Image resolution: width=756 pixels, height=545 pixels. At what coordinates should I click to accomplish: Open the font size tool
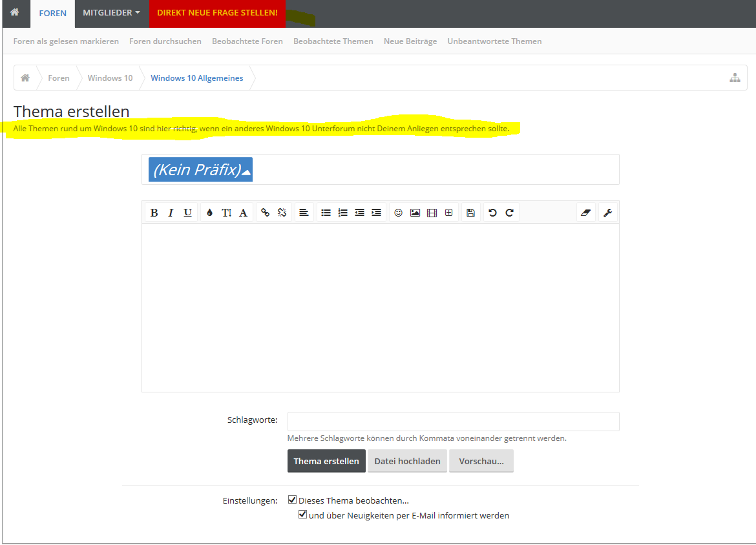227,213
